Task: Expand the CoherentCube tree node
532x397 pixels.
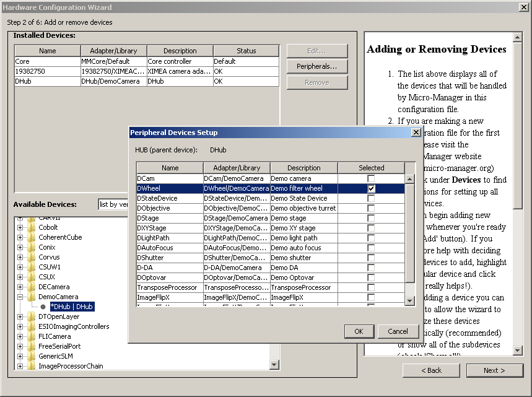Action: (x=20, y=238)
